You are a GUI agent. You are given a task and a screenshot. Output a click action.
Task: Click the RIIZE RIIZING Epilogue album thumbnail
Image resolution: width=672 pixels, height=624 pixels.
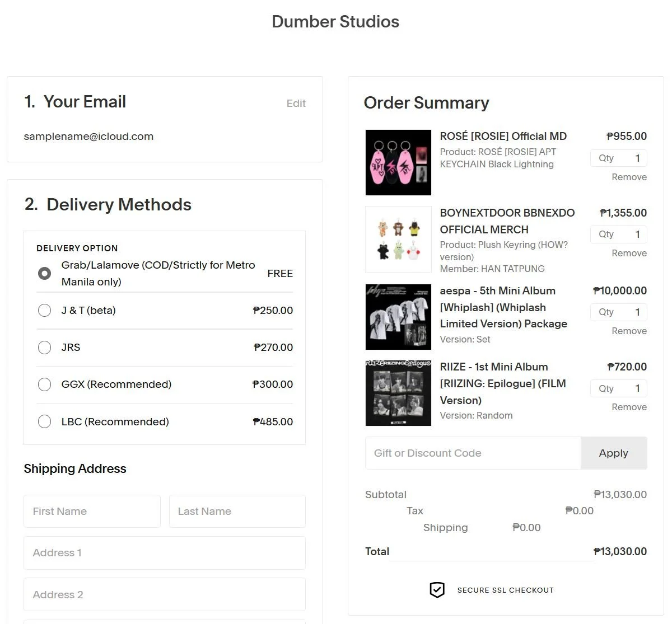tap(398, 392)
